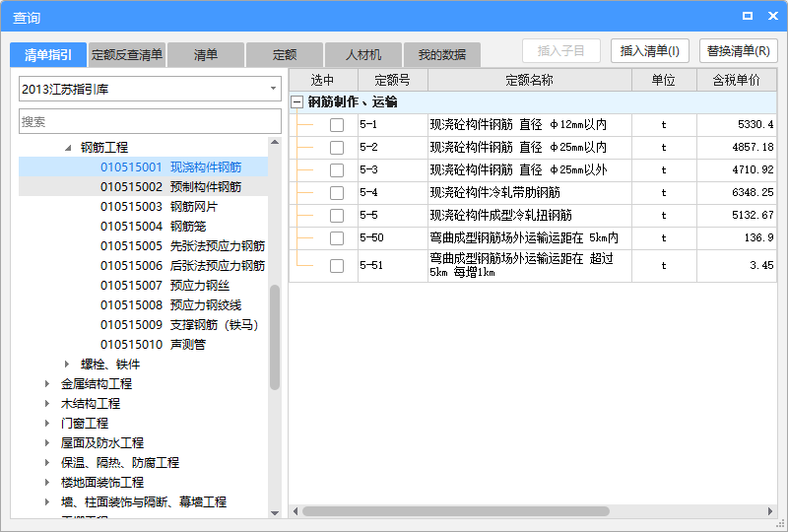Expand the 木结构工程 node

[x=47, y=403]
